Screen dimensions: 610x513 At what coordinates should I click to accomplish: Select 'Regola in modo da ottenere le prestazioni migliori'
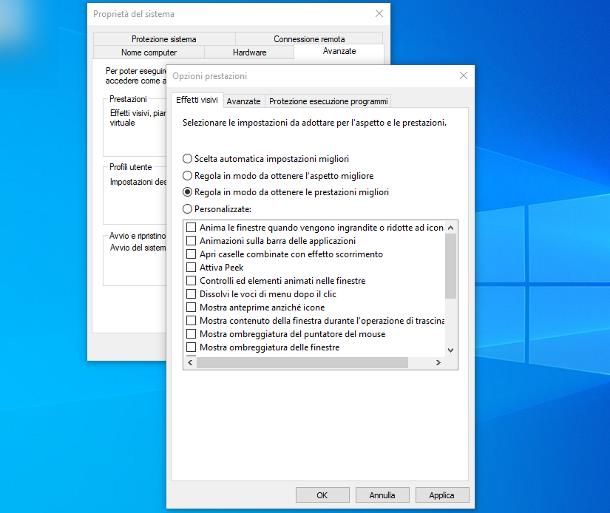point(188,192)
